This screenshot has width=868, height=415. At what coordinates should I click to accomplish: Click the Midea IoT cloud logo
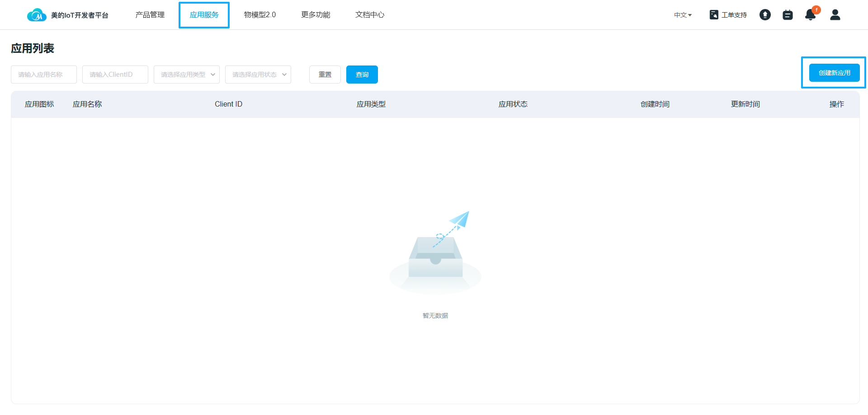37,15
